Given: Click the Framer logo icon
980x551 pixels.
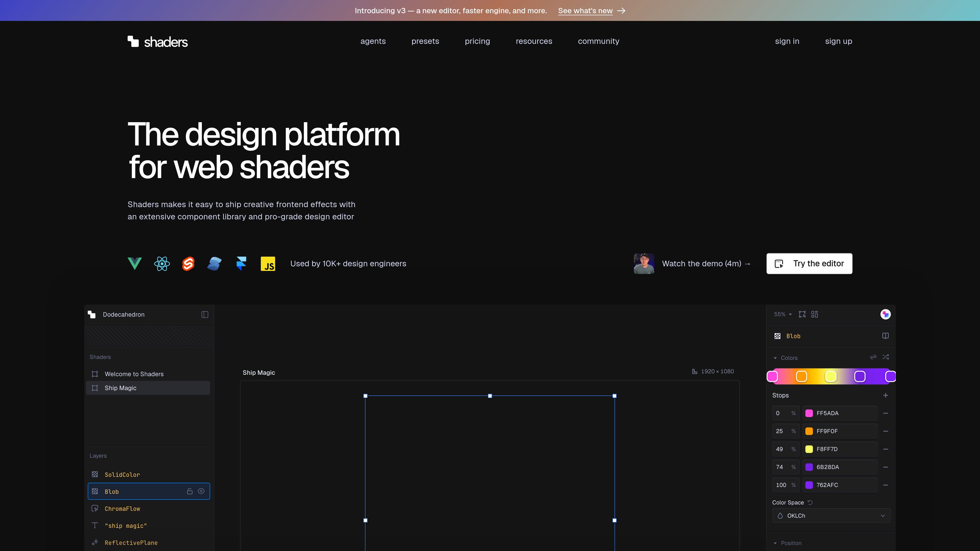Looking at the screenshot, I should point(241,264).
